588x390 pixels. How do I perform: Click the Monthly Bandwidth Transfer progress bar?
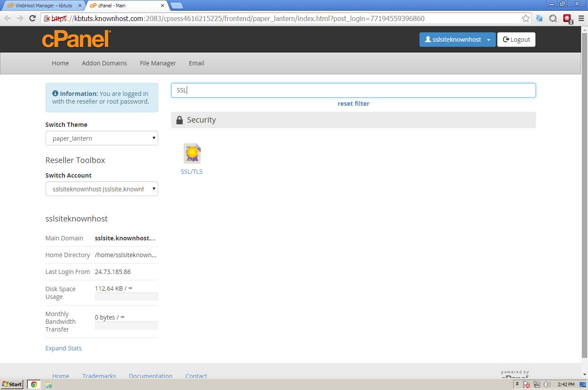pyautogui.click(x=126, y=326)
